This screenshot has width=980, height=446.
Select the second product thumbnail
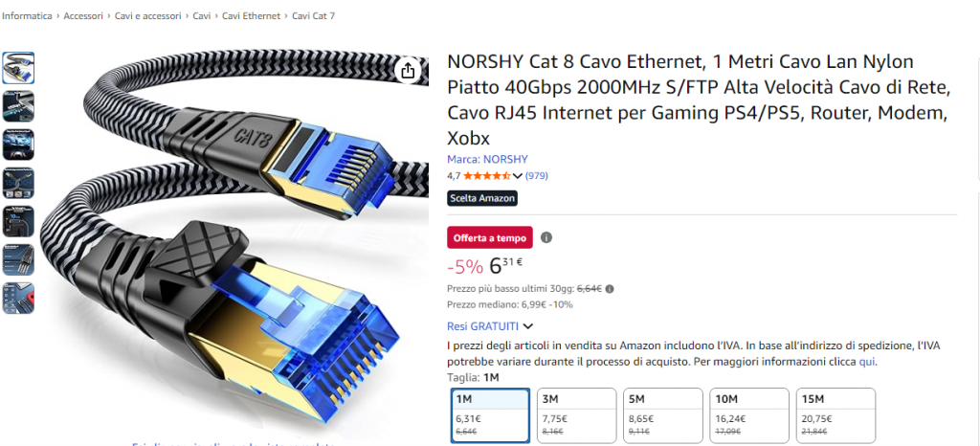(18, 105)
